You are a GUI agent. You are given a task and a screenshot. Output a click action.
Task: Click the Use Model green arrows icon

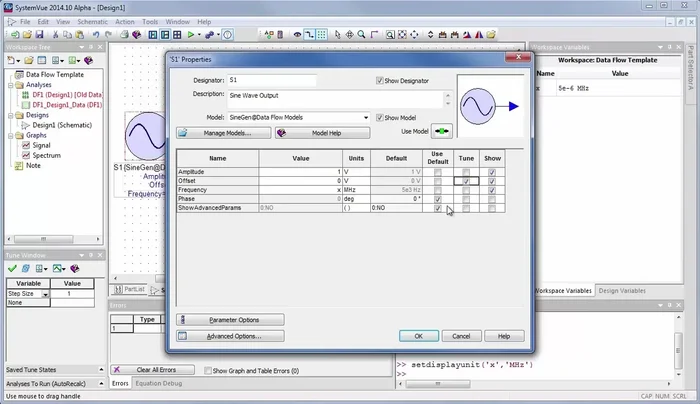(x=442, y=131)
